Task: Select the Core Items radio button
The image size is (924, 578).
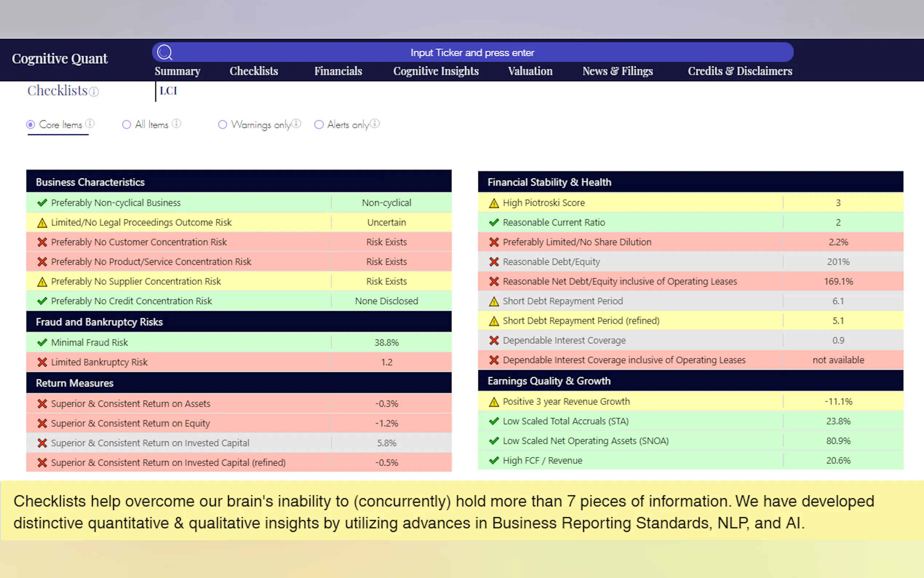Action: click(x=31, y=124)
